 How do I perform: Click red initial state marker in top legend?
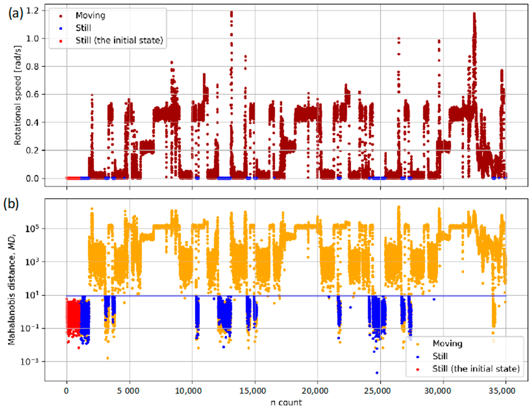[x=61, y=41]
